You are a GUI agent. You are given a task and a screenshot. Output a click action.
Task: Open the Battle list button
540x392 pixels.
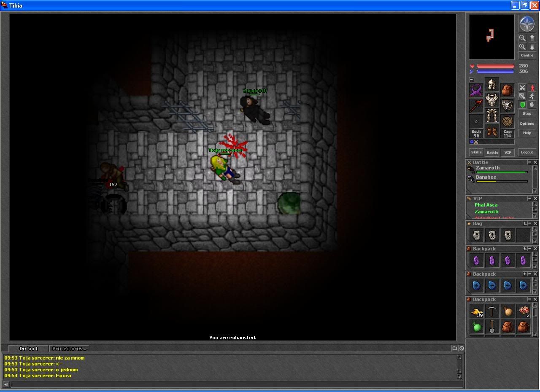point(492,152)
